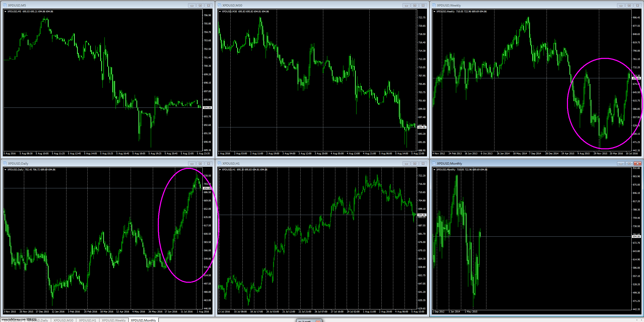Open the Daily chart header dropdown triangle
The height and width of the screenshot is (322, 644).
(5, 169)
